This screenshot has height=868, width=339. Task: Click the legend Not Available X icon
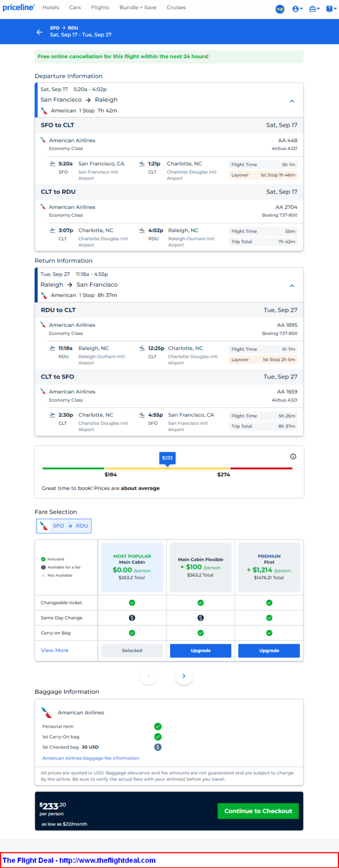44,575
